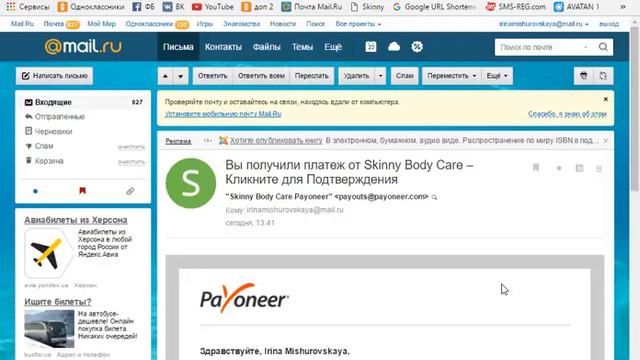Show more bookmarks chevron
The width and height of the screenshot is (640, 360).
[x=623, y=7]
